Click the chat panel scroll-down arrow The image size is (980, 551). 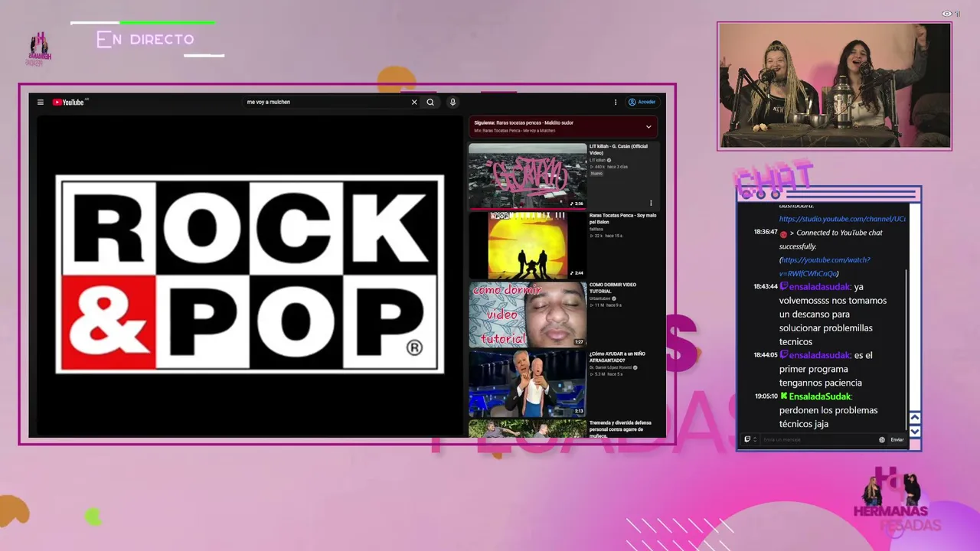914,432
